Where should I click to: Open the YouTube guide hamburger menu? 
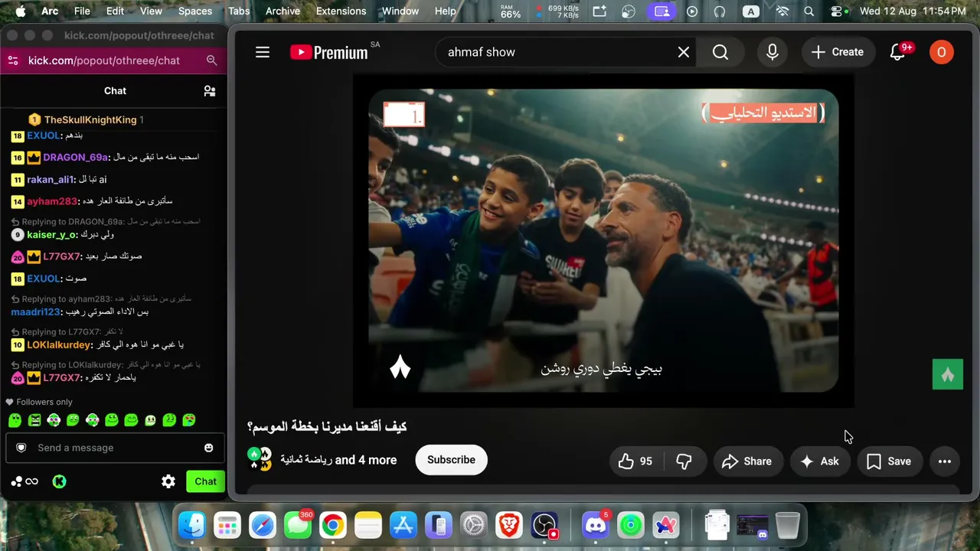[263, 52]
